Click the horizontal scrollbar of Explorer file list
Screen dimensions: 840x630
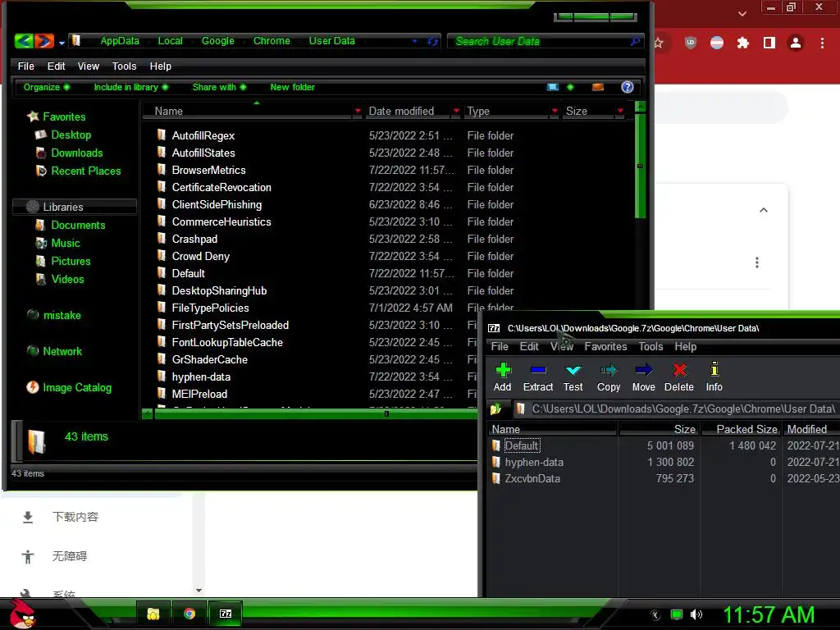316,413
